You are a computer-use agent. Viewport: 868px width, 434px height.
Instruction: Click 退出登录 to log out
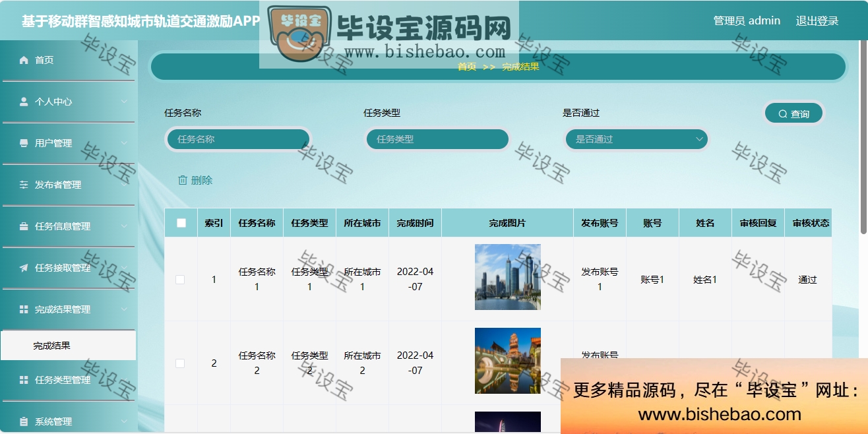coord(817,20)
